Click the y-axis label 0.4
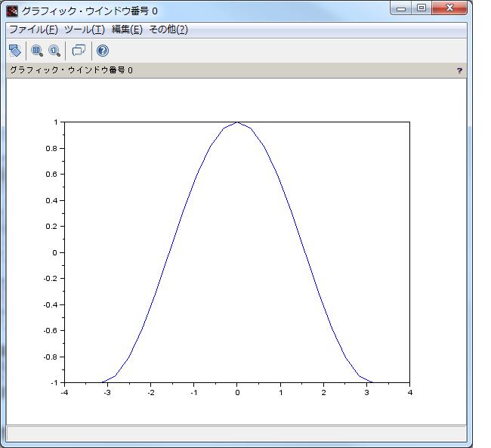Image resolution: width=491 pixels, height=448 pixels. [x=51, y=200]
